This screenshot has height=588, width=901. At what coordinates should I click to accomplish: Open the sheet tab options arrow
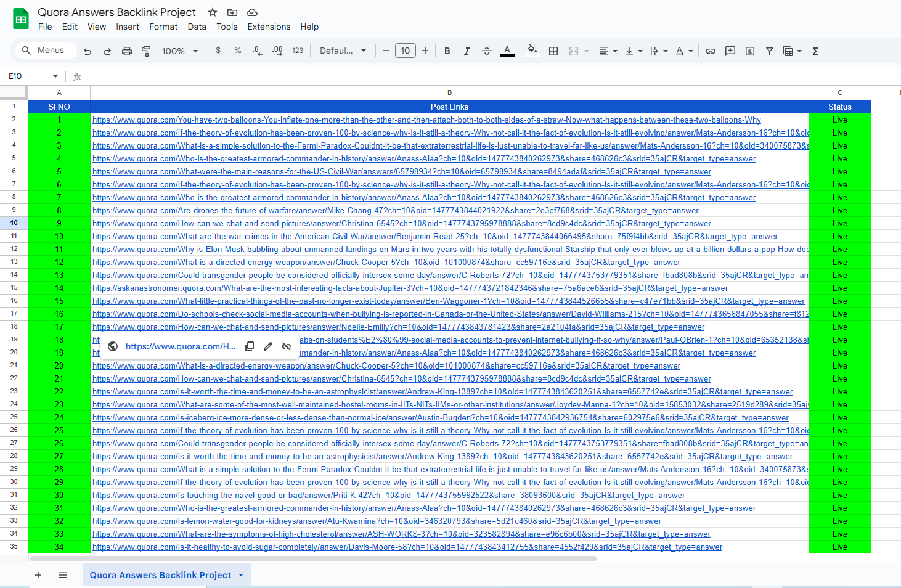click(241, 575)
